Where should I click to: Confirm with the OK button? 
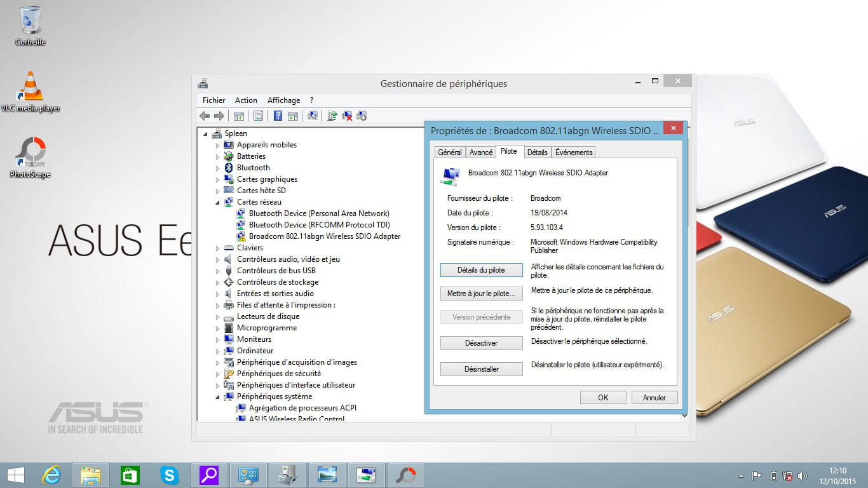tap(603, 398)
